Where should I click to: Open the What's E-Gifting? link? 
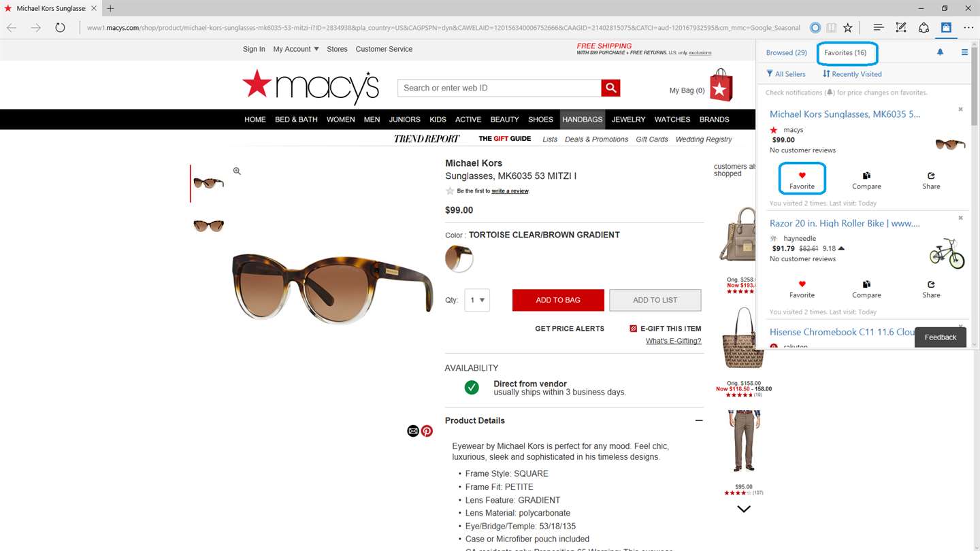[x=673, y=341]
